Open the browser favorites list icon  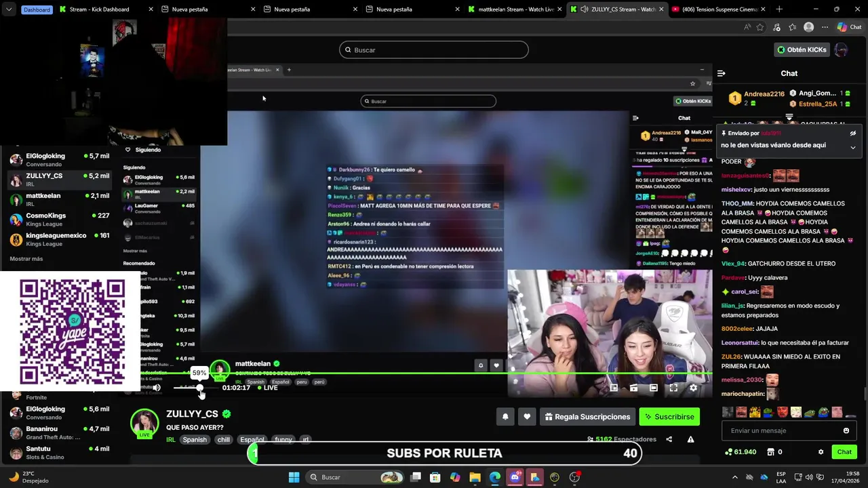coord(791,27)
